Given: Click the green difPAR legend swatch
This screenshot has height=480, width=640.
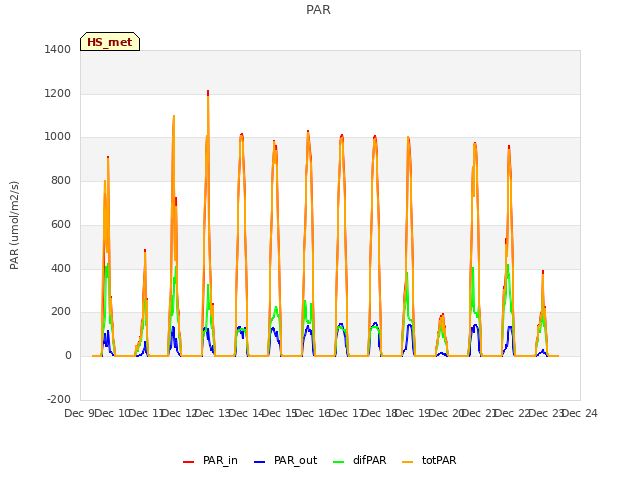Looking at the screenshot, I should [339, 462].
